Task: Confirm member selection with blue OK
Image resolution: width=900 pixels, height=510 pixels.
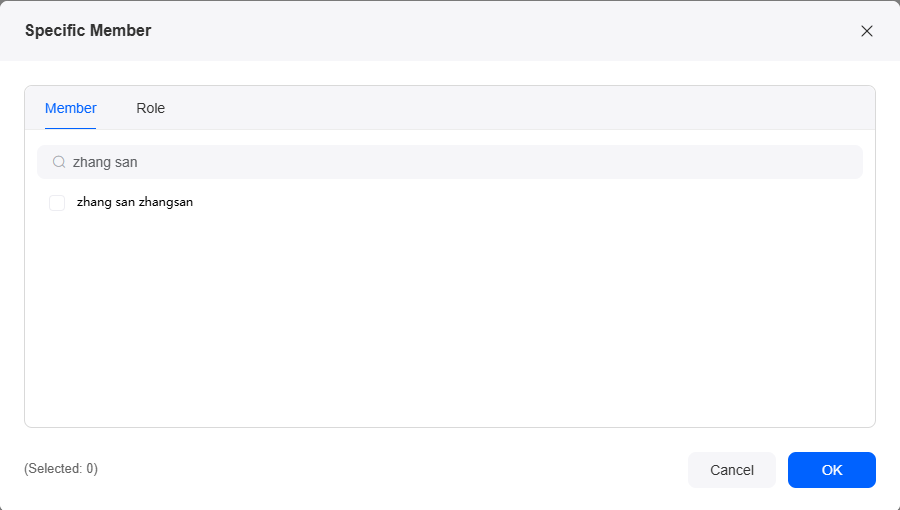Action: pyautogui.click(x=832, y=470)
